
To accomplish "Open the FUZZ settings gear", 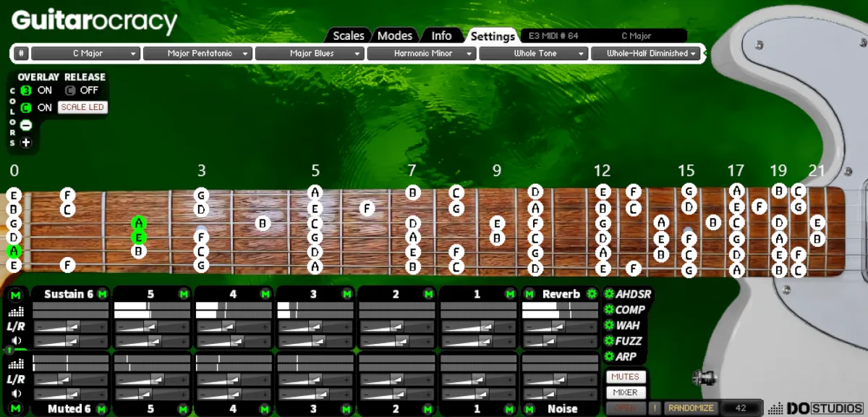I will pyautogui.click(x=609, y=341).
